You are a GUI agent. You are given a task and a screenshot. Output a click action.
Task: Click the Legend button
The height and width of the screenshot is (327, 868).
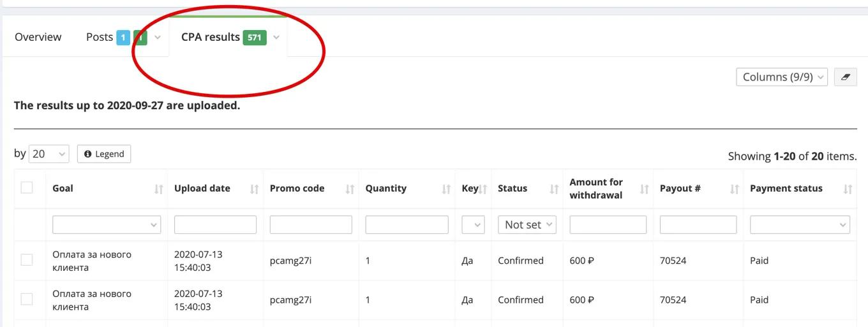[104, 154]
